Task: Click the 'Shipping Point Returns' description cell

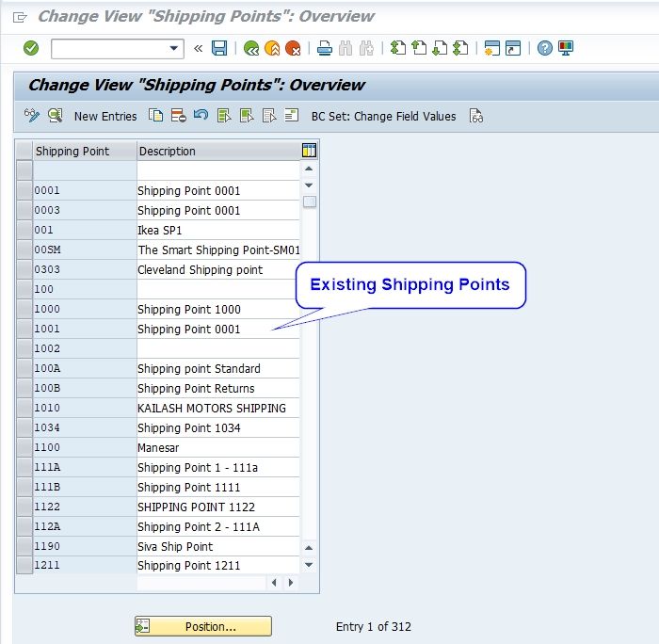Action: [218, 389]
